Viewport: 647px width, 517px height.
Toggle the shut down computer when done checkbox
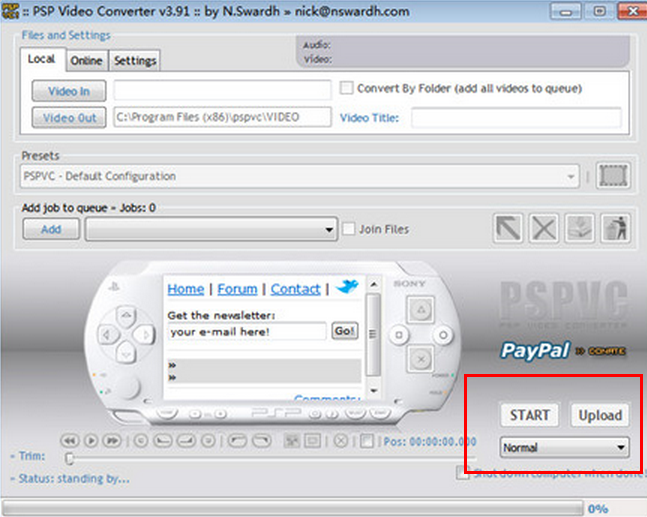pyautogui.click(x=463, y=473)
